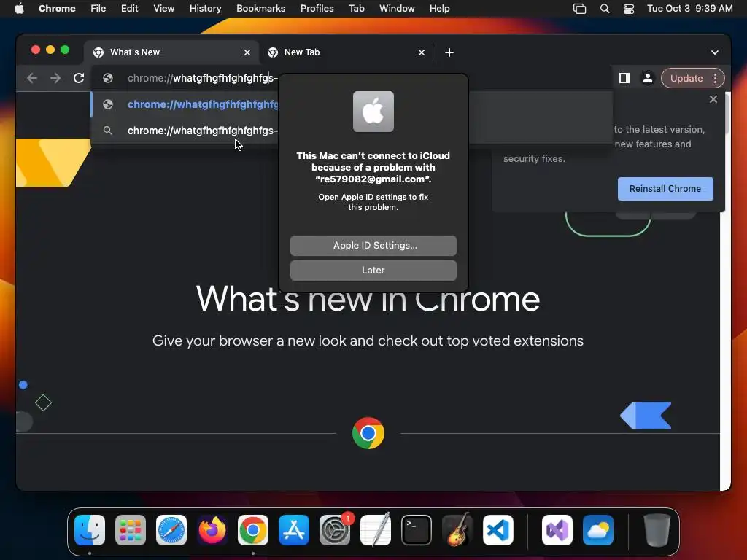Open Safari from the Dock
Screen dimensions: 747x560
[171, 530]
